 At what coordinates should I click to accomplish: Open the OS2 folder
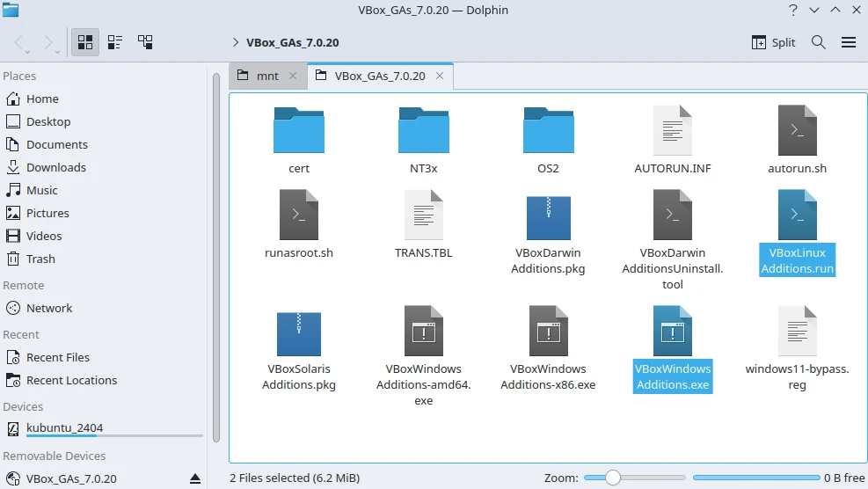click(548, 131)
